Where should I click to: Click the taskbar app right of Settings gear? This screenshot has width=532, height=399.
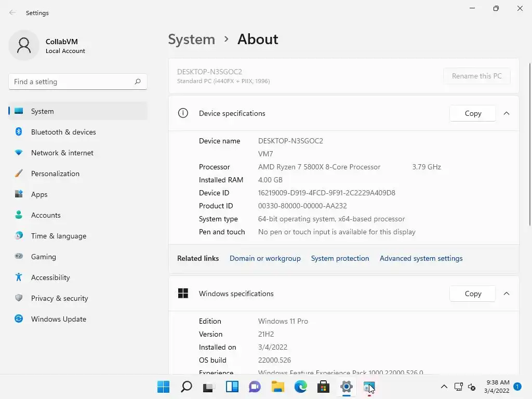[369, 387]
